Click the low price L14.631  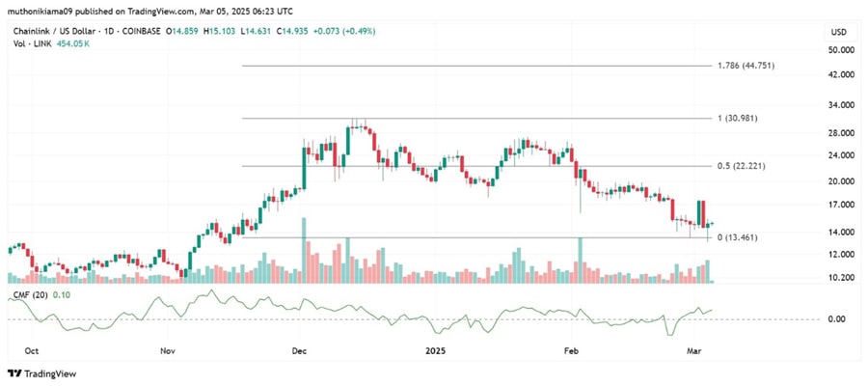(257, 32)
